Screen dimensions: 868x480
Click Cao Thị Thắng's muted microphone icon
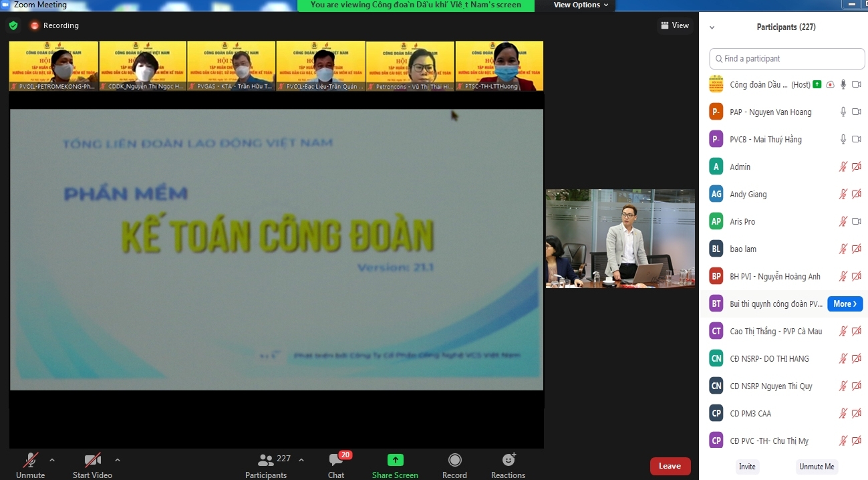pos(843,332)
